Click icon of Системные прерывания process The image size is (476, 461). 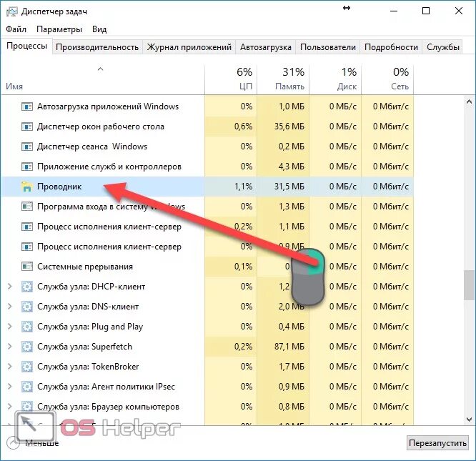27,267
